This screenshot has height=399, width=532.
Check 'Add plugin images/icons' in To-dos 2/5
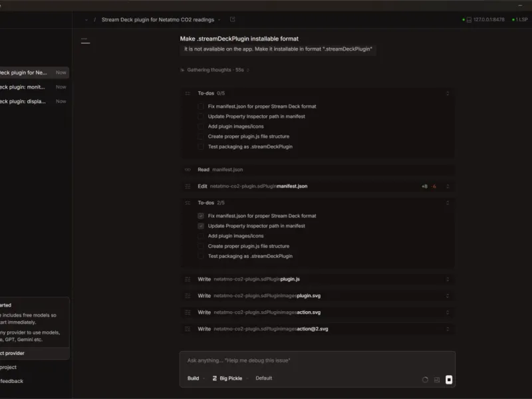click(201, 236)
